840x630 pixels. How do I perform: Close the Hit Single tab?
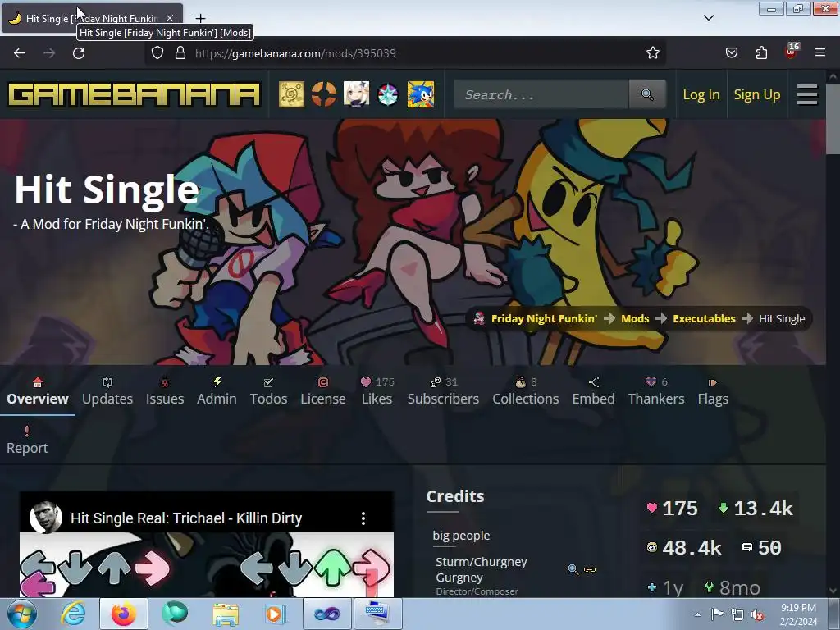click(169, 18)
